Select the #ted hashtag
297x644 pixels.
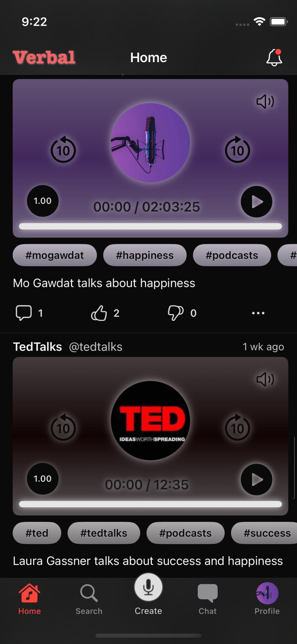[37, 533]
